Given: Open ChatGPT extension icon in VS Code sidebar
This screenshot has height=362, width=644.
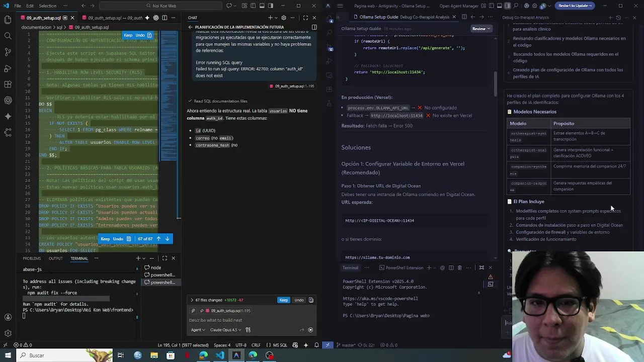Looking at the screenshot, I should pos(8,100).
